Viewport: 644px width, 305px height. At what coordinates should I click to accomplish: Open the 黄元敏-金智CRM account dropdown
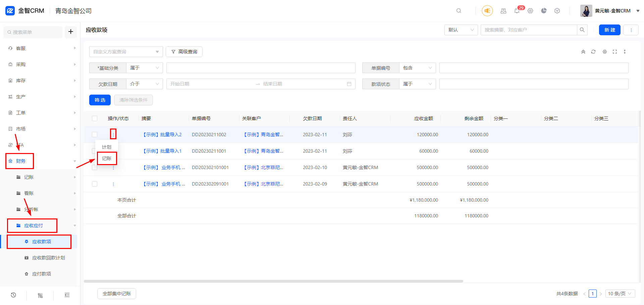pos(617,11)
